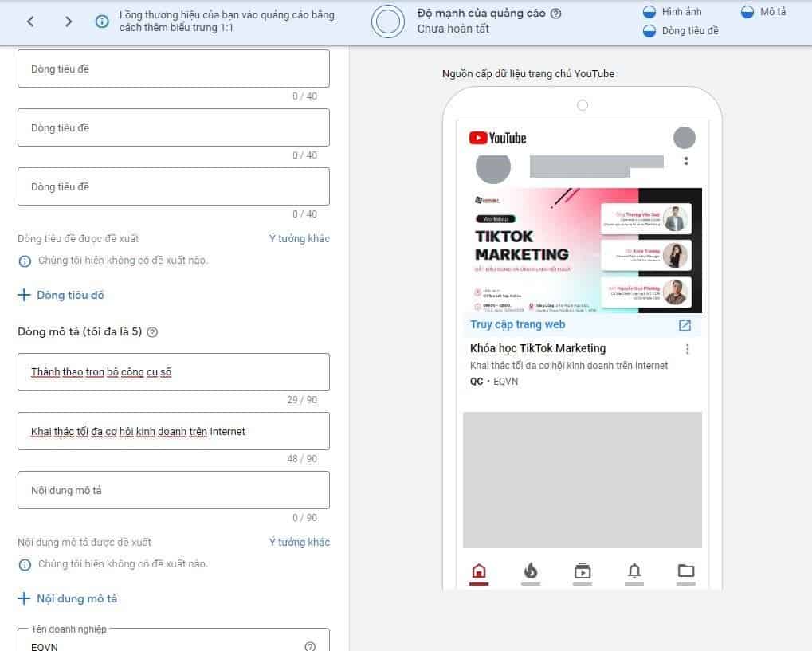Click Mô tả ad strength indicator
The height and width of the screenshot is (651, 812).
tap(763, 12)
